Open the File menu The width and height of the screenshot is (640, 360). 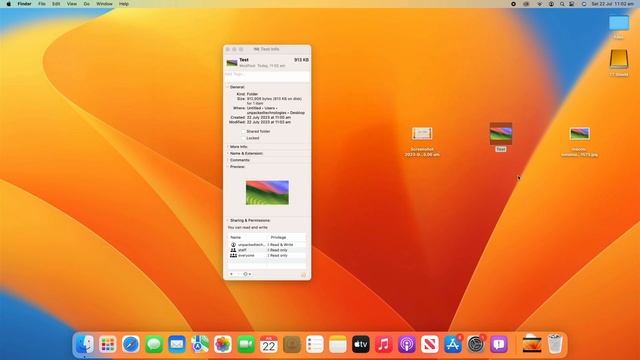point(42,4)
